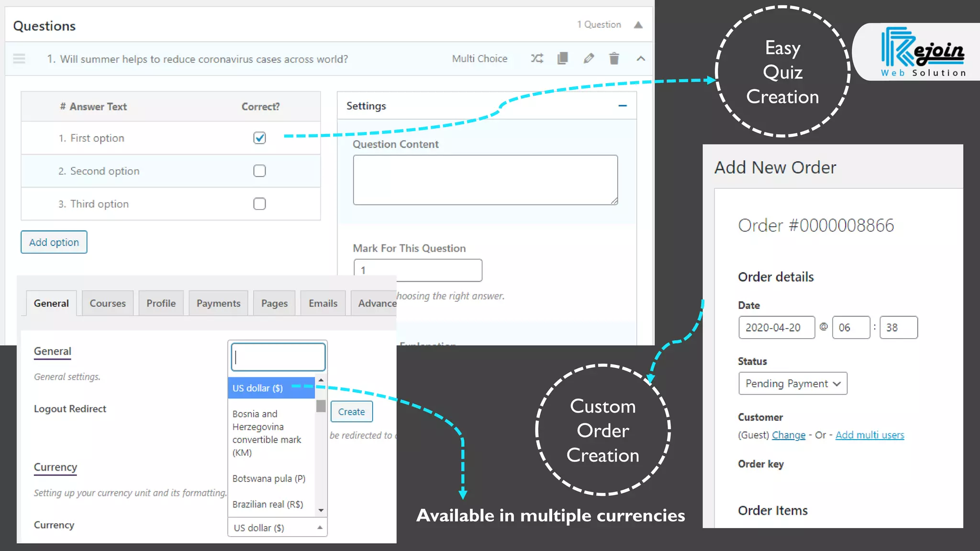This screenshot has height=551, width=980.
Task: Open the Pending Payment status dropdown
Action: 792,384
